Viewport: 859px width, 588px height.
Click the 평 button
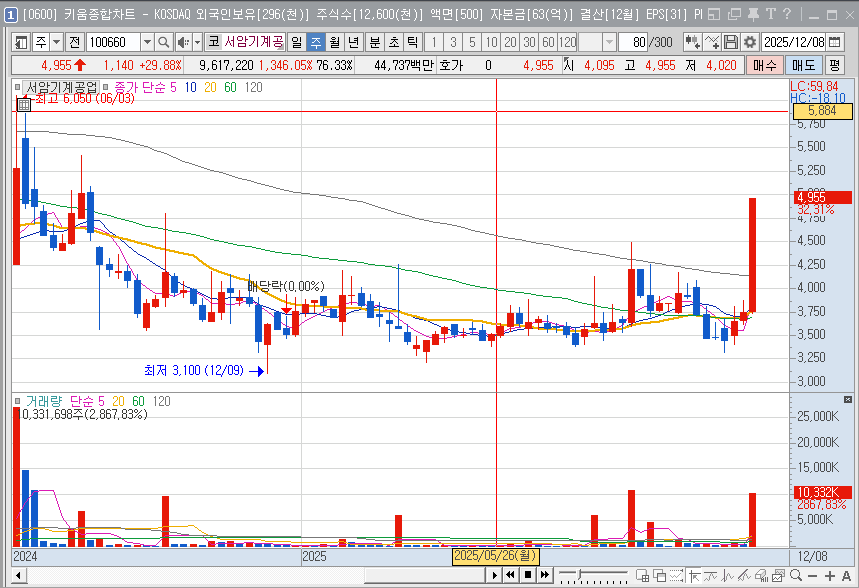(x=834, y=65)
